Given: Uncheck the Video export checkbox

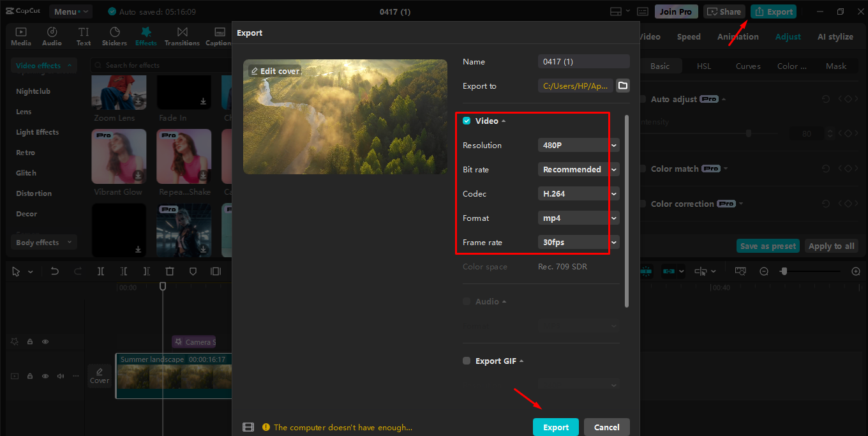Looking at the screenshot, I should [x=466, y=120].
